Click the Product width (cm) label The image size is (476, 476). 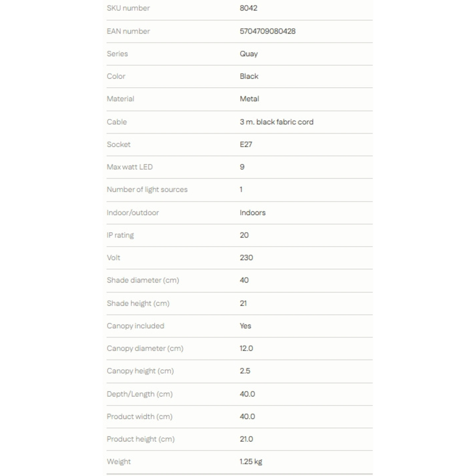pos(139,417)
